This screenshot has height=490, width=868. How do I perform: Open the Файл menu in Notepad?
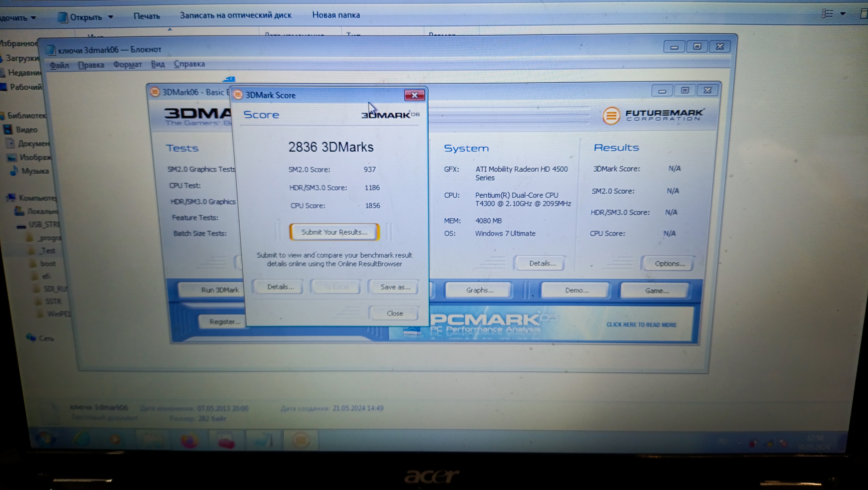[x=59, y=65]
